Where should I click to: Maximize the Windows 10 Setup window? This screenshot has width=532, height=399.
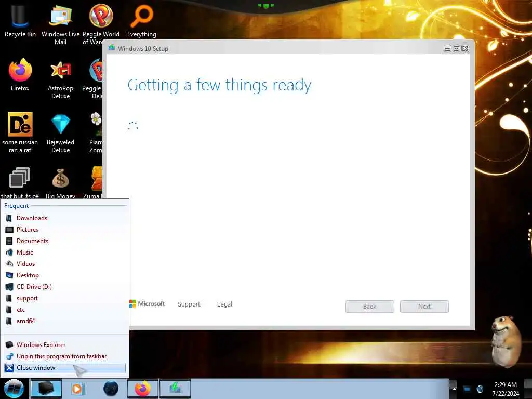tap(456, 48)
